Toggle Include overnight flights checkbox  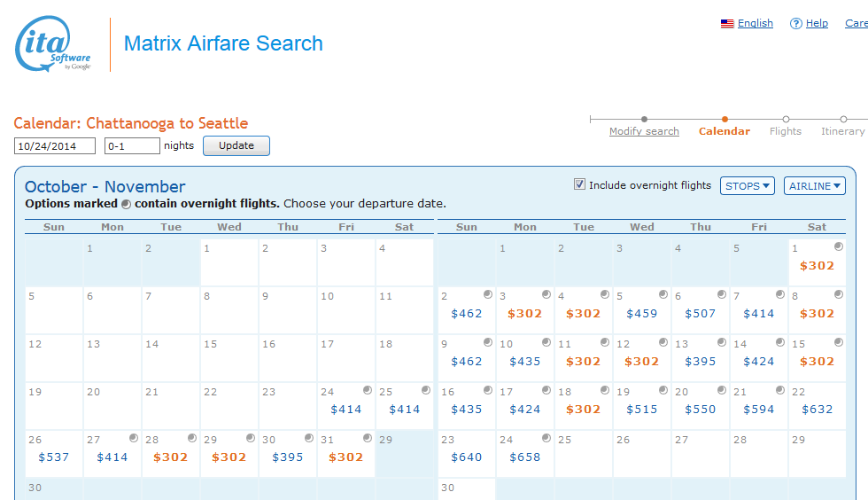tap(580, 184)
